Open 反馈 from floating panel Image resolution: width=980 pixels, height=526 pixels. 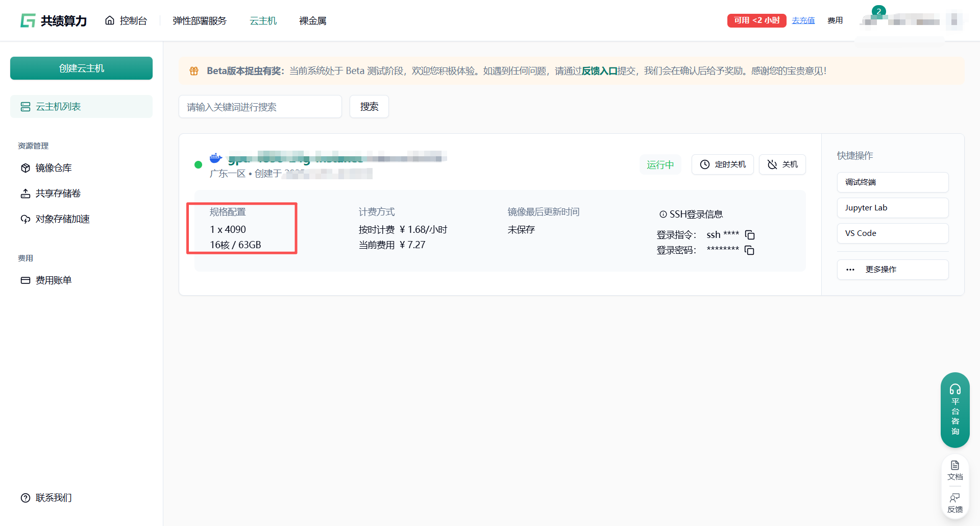[955, 503]
